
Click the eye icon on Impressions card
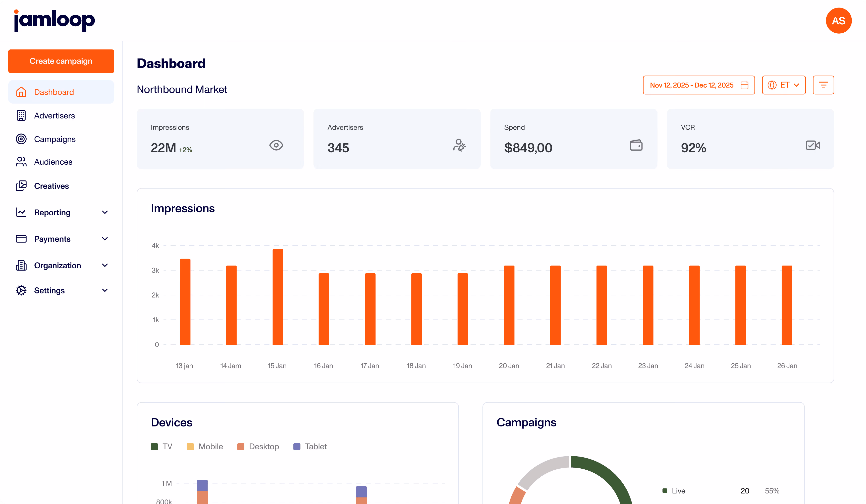click(276, 145)
